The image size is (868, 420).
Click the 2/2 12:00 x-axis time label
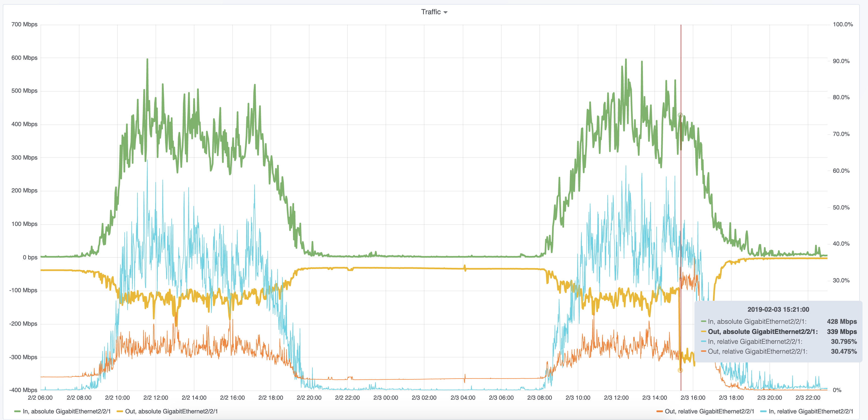[156, 398]
